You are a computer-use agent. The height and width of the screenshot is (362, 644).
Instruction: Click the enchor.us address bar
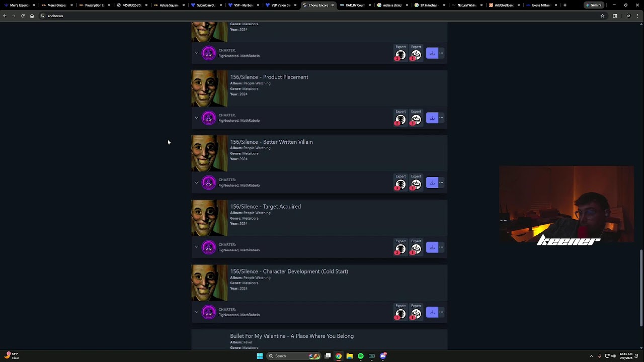322,16
